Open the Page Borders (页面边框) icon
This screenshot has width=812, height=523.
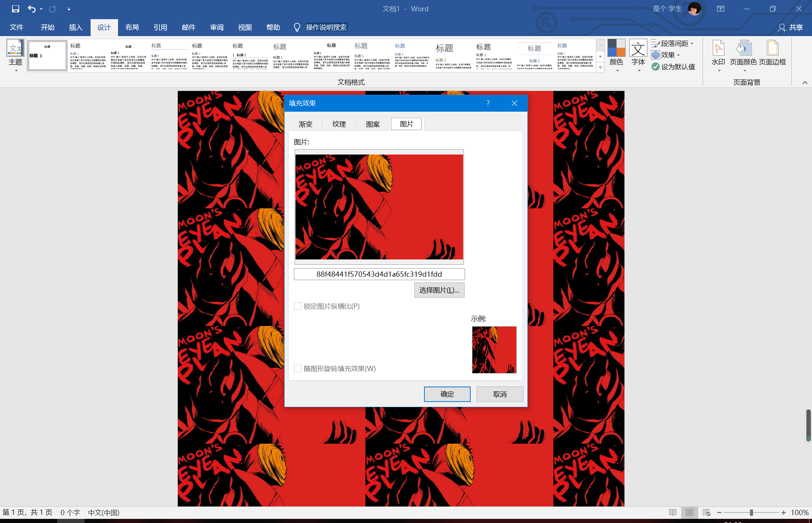click(773, 48)
